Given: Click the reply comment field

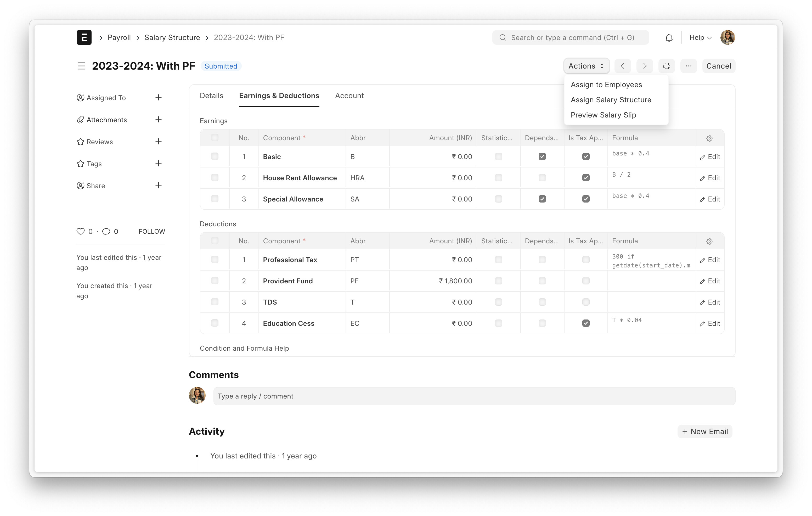Looking at the screenshot, I should 474,396.
